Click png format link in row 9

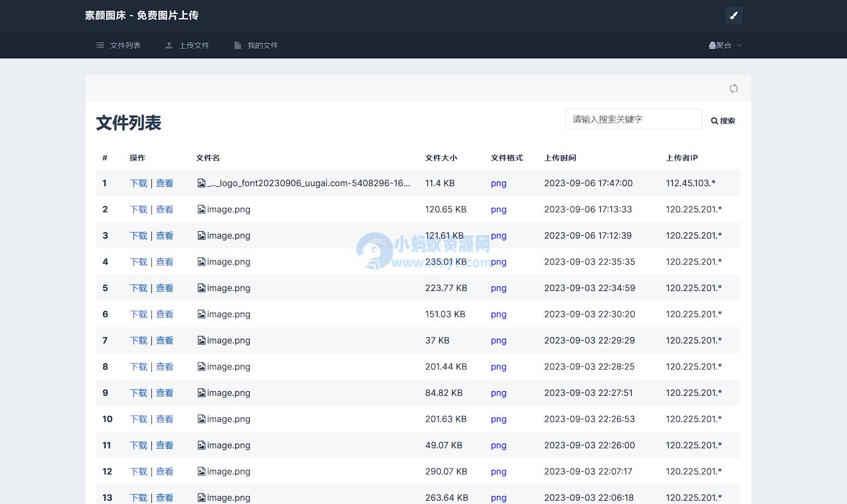[499, 393]
